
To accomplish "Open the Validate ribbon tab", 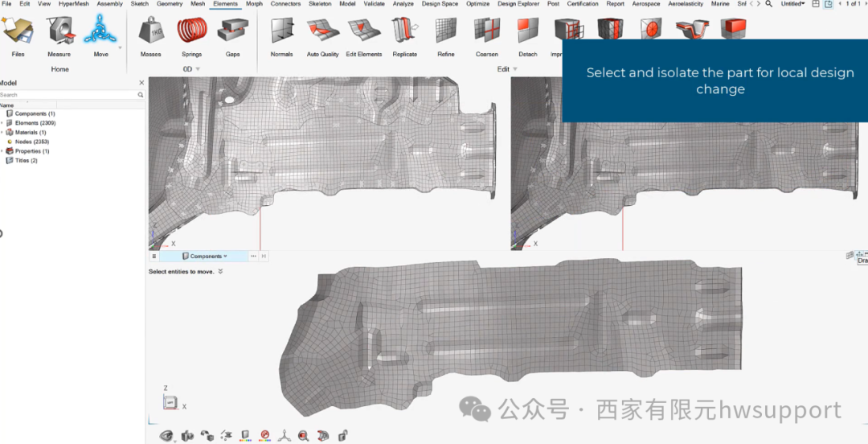I will click(x=375, y=4).
